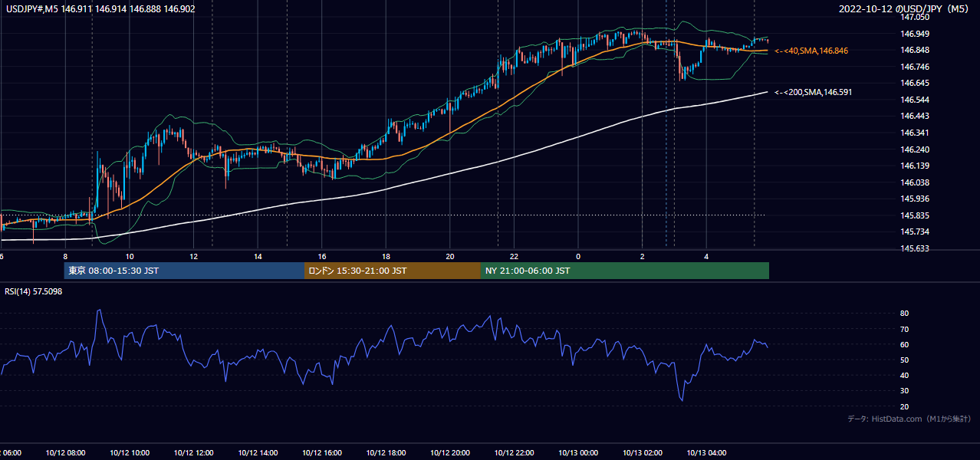Click bottom date label 10/12 20:00
The image size is (980, 460).
pos(450,453)
